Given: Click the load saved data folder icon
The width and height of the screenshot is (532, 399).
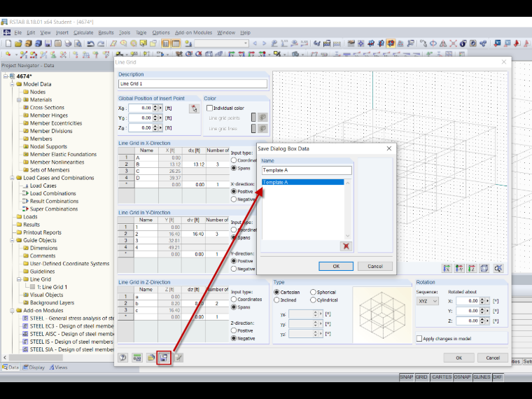Looking at the screenshot, I should (x=150, y=358).
